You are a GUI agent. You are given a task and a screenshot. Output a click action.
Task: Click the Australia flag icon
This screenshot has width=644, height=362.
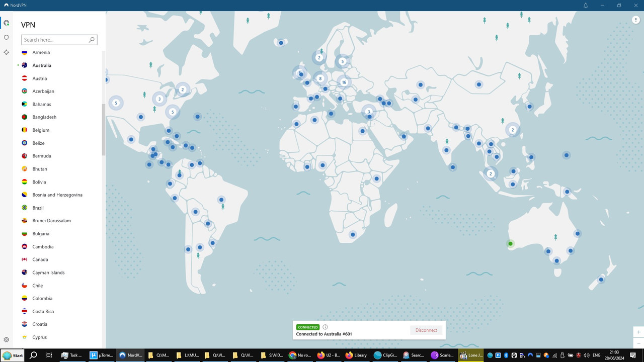(x=24, y=65)
